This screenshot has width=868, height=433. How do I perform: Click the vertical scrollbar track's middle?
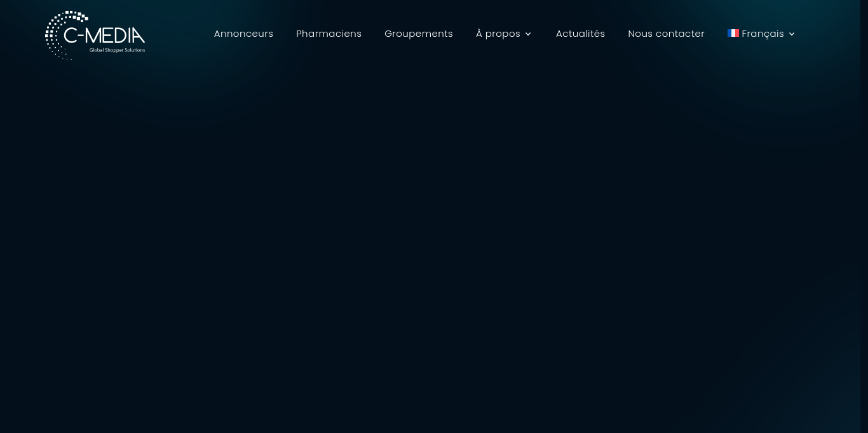coord(864,216)
